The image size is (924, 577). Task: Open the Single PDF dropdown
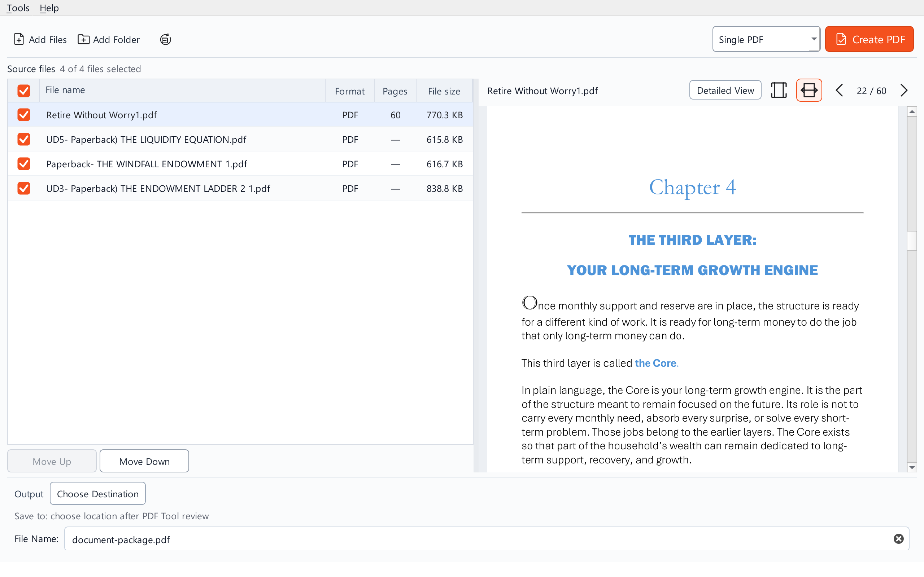pos(766,39)
